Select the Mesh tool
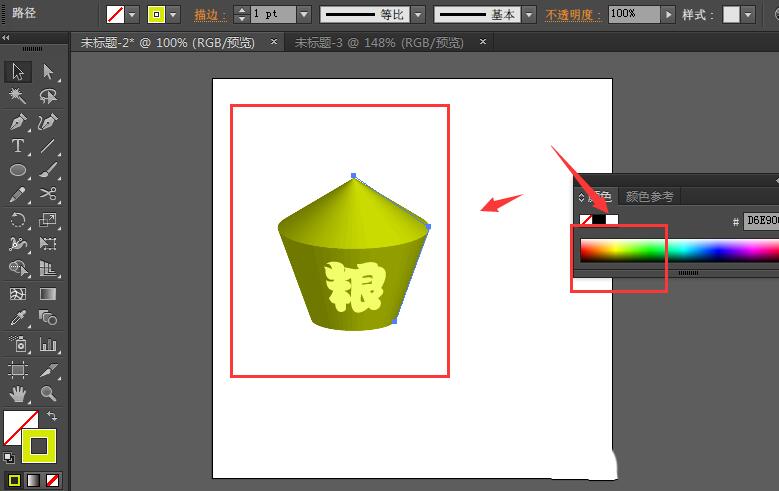 click(18, 294)
